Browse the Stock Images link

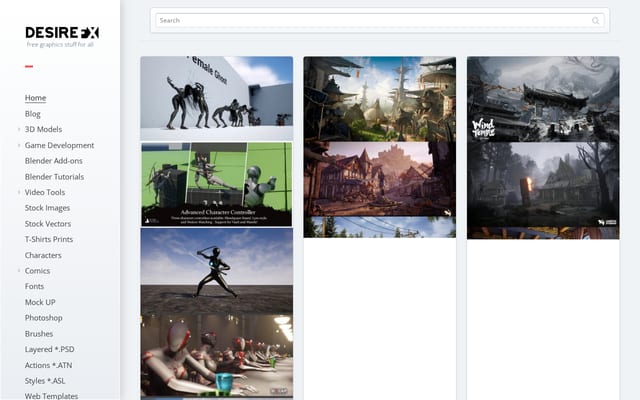(x=47, y=208)
